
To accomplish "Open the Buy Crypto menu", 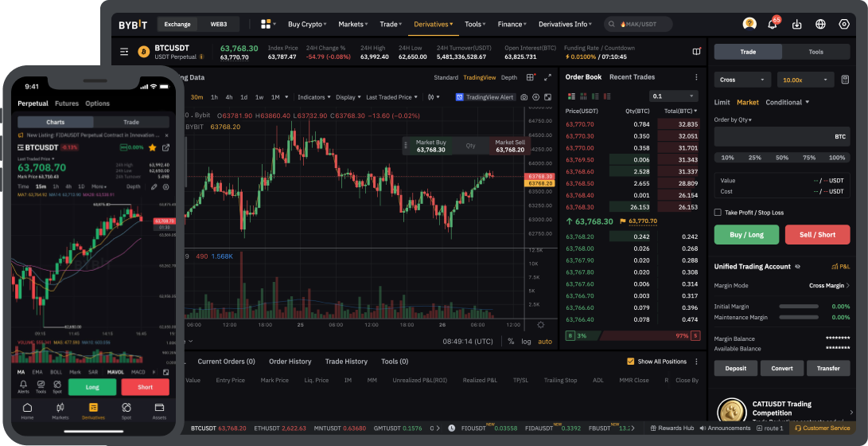I will tap(307, 25).
